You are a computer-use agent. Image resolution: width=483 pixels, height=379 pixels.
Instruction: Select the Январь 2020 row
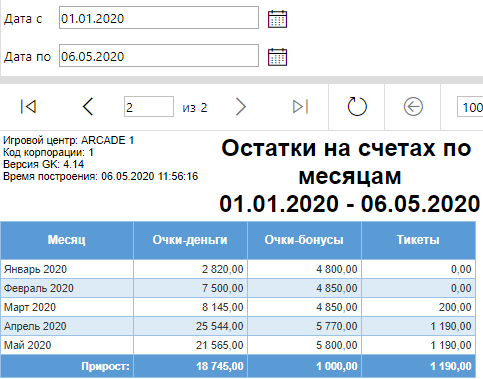pos(238,269)
